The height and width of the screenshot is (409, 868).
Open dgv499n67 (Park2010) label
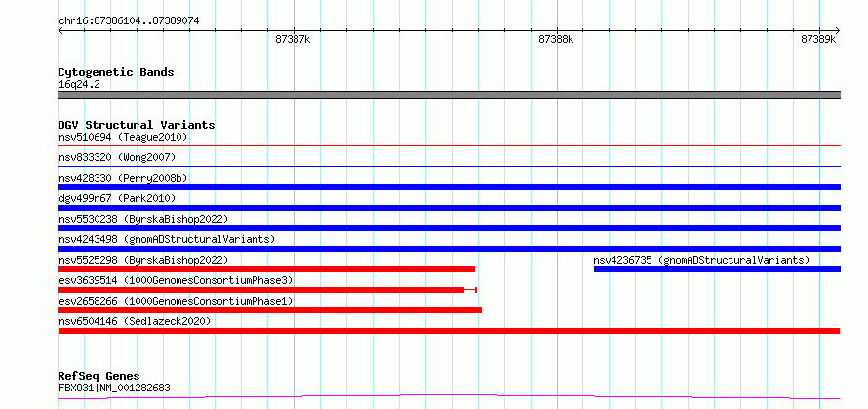(117, 198)
